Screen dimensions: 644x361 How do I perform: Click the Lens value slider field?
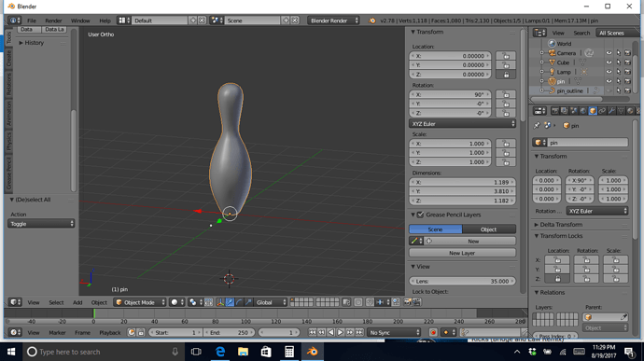pyautogui.click(x=462, y=282)
